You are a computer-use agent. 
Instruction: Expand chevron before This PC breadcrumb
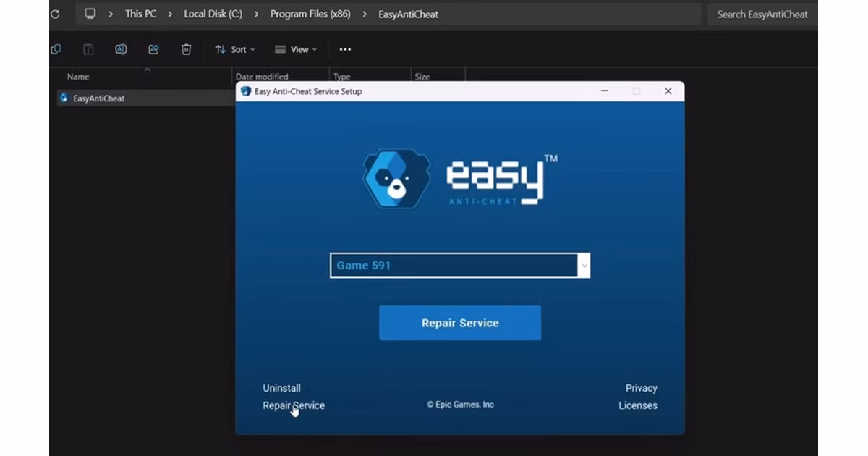pos(111,14)
